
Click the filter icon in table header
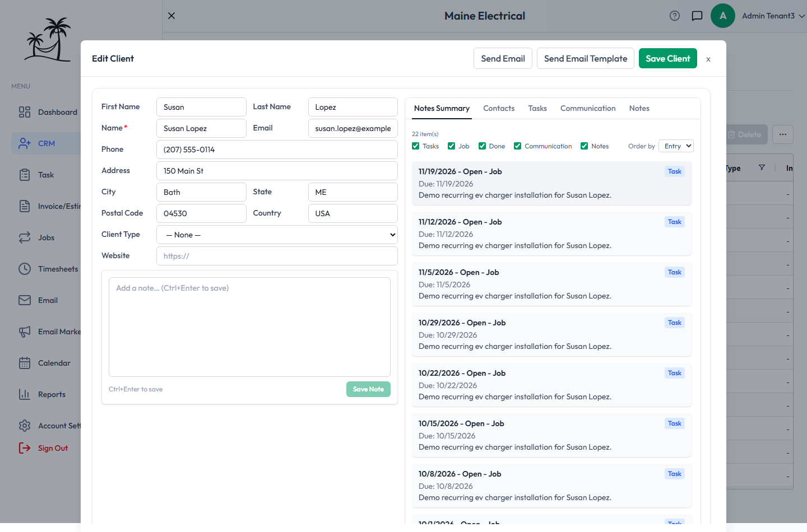pos(762,167)
